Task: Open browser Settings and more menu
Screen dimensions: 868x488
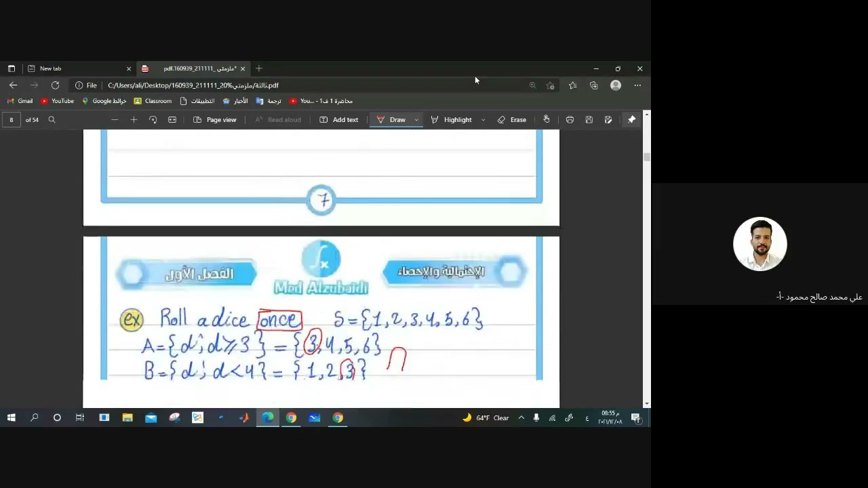Action: tap(637, 85)
